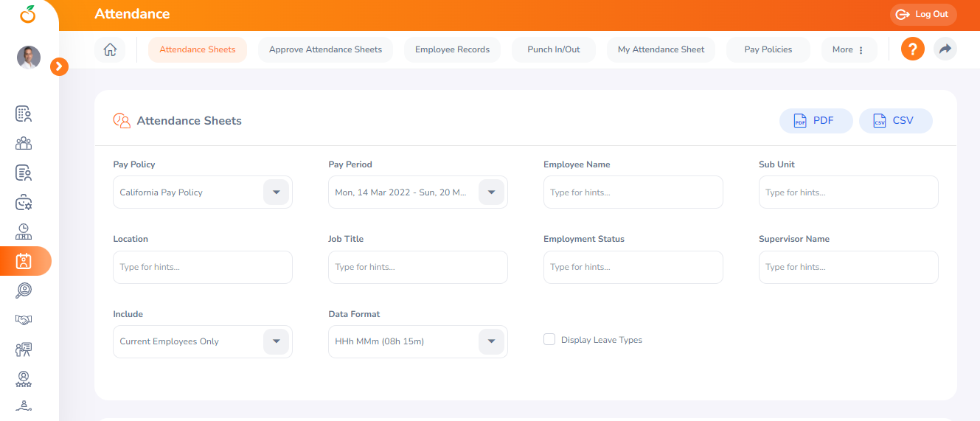Screen dimensions: 980x421
Task: Open the presenter-at-board training sidebar icon
Action: [x=24, y=349]
